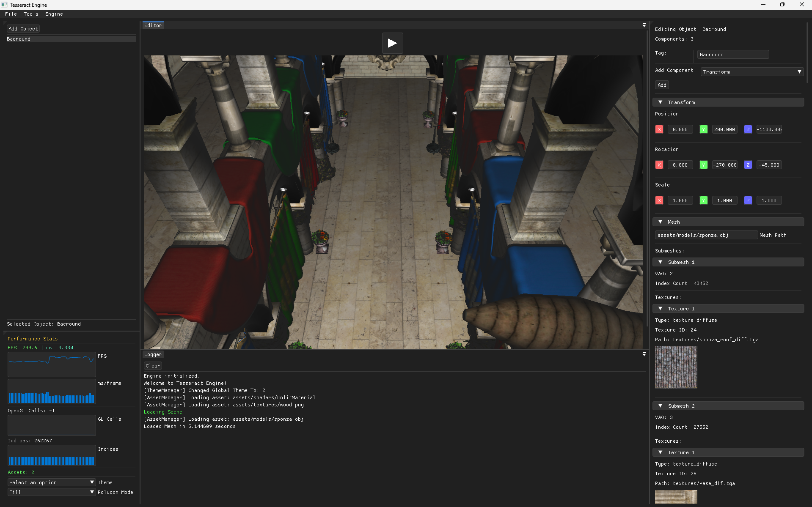Viewport: 812px width, 507px height.
Task: Click the Add Object button
Action: 23,29
